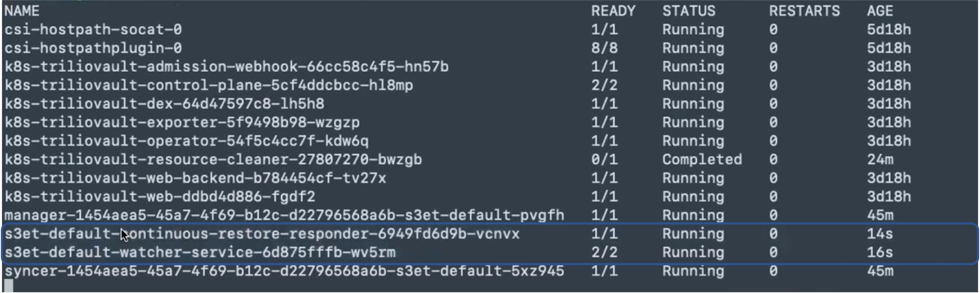The image size is (980, 293).
Task: Select the s3et-default-watcher-service pod name
Action: (x=200, y=253)
